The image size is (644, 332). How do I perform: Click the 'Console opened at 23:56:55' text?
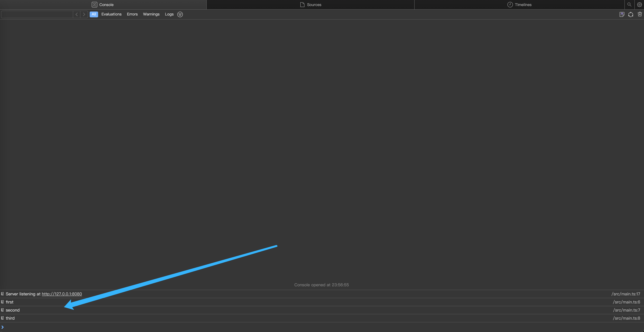coord(321,285)
